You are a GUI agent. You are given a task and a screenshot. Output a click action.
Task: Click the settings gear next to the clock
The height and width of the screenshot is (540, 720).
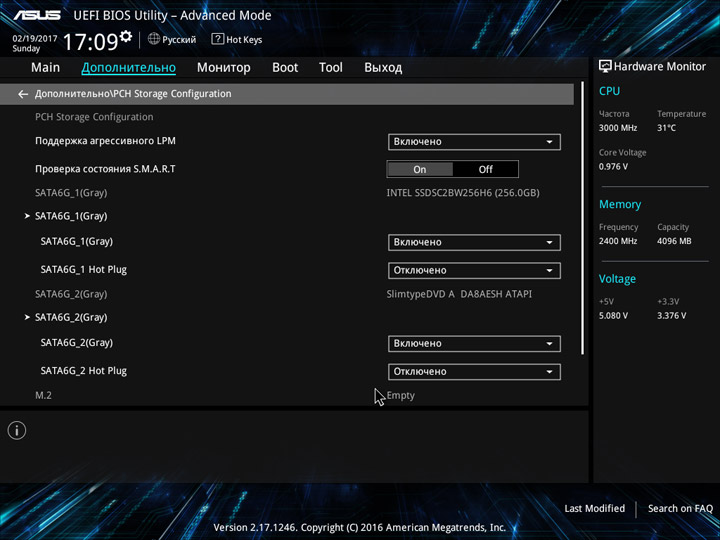125,36
